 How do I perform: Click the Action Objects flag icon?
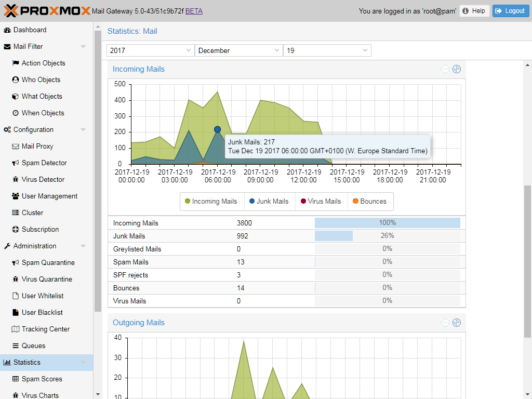[16, 63]
